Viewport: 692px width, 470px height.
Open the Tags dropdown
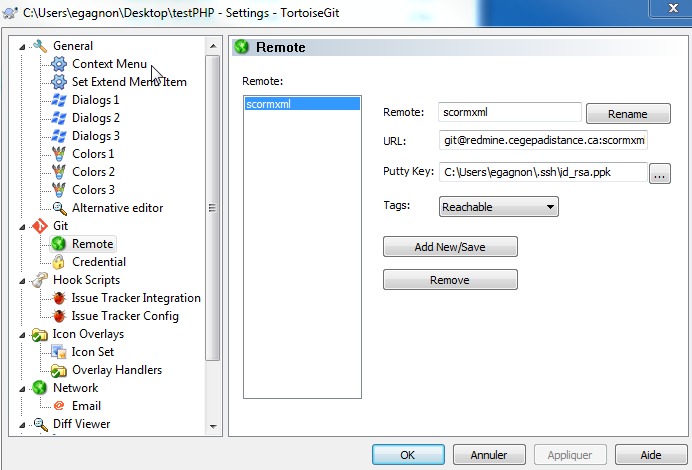[x=498, y=207]
